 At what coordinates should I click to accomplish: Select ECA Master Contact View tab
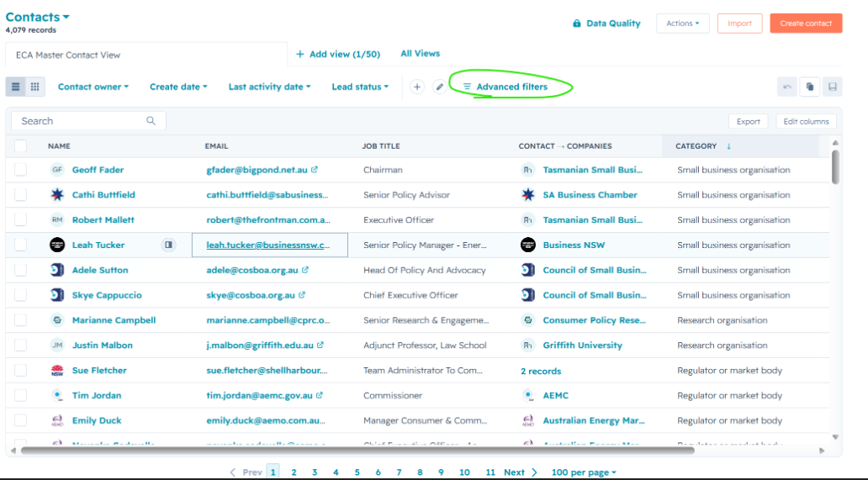(x=146, y=55)
